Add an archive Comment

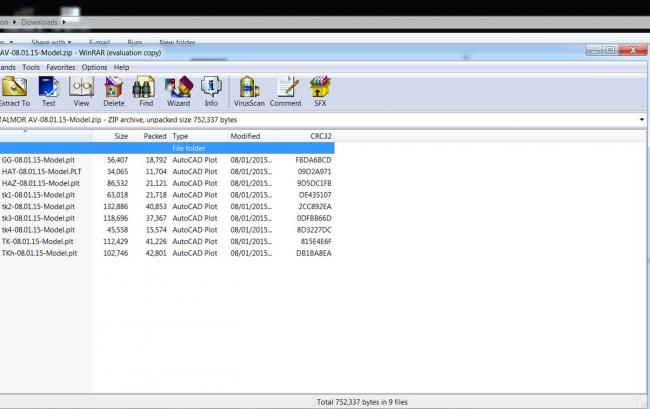coord(285,90)
